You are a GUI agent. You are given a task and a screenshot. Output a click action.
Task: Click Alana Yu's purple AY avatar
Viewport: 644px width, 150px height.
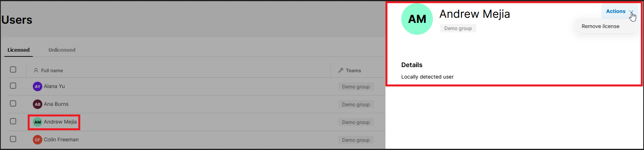(38, 86)
